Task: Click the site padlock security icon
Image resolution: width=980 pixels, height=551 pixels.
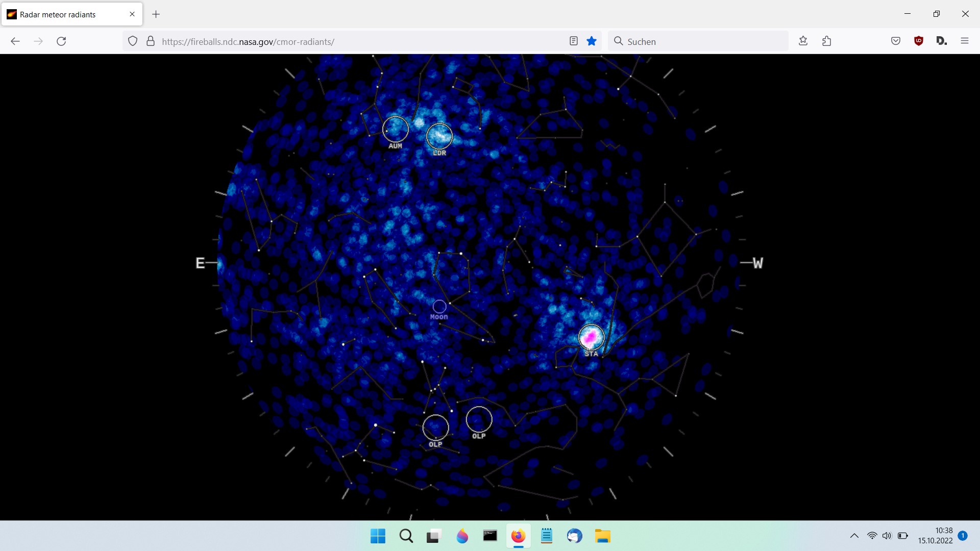Action: [x=151, y=41]
